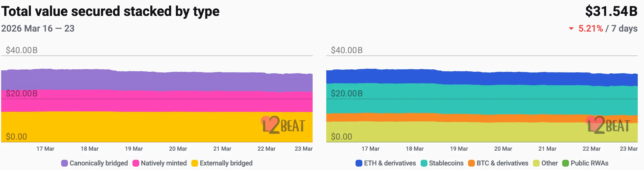Toggle the Canonically bridged series label
Screen dimensions: 644x170
click(99, 163)
